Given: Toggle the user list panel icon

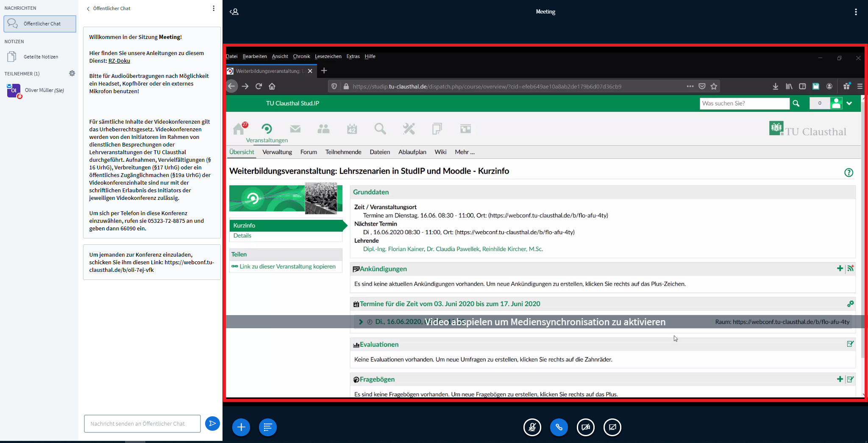Looking at the screenshot, I should coord(234,12).
